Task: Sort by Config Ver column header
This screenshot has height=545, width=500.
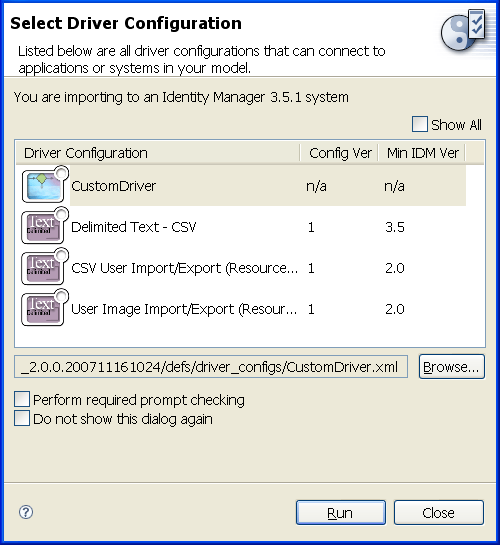Action: [x=339, y=153]
